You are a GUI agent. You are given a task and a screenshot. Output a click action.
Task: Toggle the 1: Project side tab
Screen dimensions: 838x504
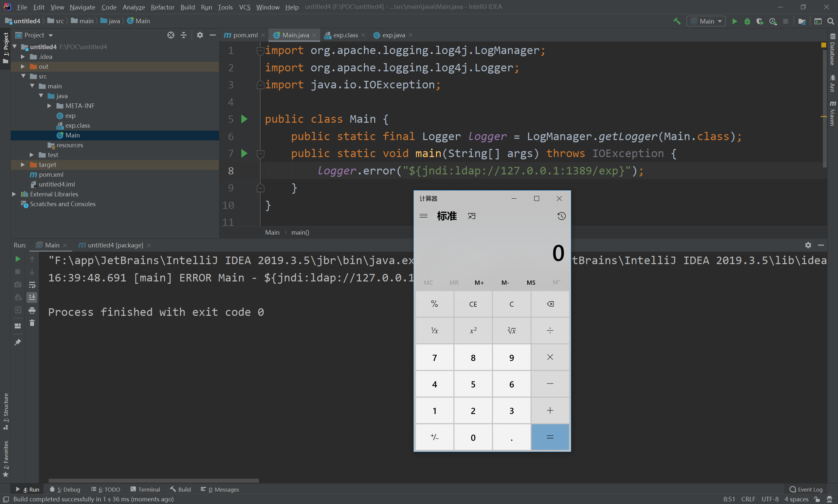tap(6, 48)
